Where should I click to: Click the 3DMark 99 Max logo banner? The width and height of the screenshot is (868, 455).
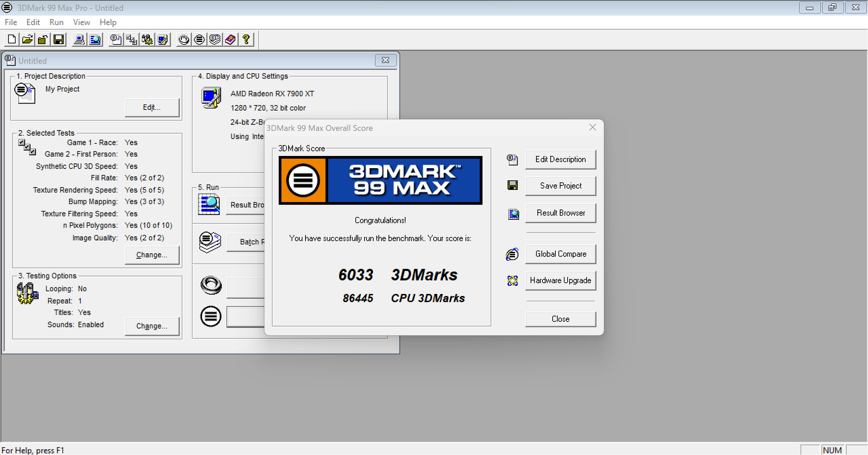coord(380,180)
